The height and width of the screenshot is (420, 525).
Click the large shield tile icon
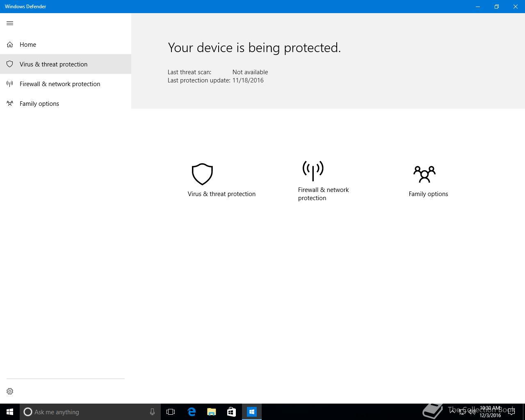202,174
